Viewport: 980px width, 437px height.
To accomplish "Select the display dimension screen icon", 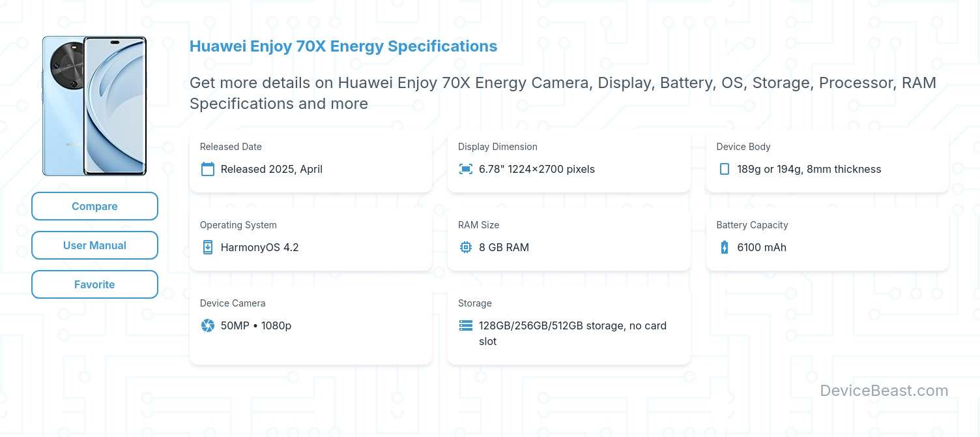I will (465, 168).
